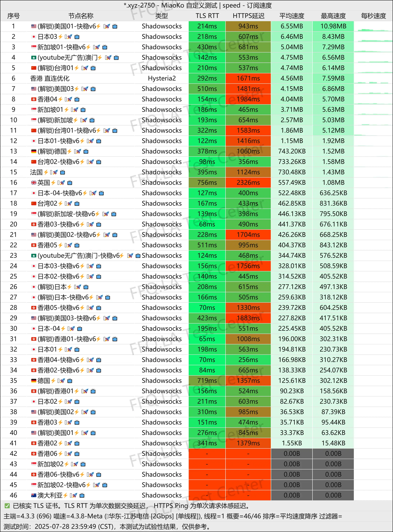
Task: Click the UK flag beside 英国
Action: [34, 183]
